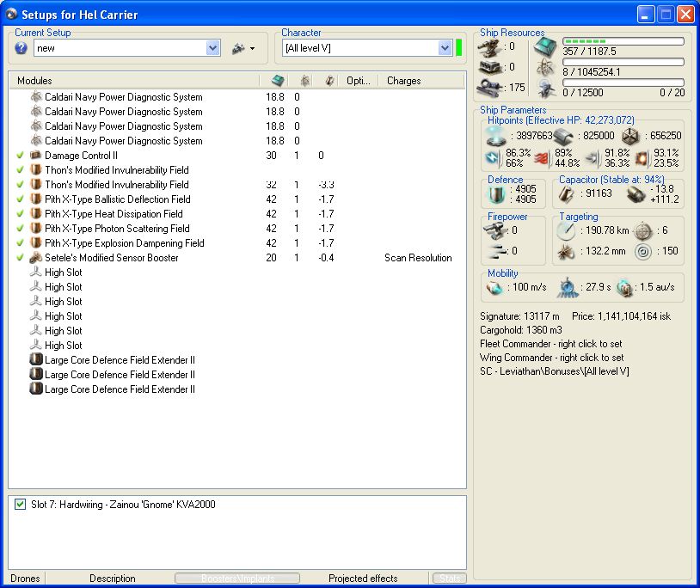The height and width of the screenshot is (588, 700).
Task: Click the calibration icon showing 175
Action: pos(490,87)
